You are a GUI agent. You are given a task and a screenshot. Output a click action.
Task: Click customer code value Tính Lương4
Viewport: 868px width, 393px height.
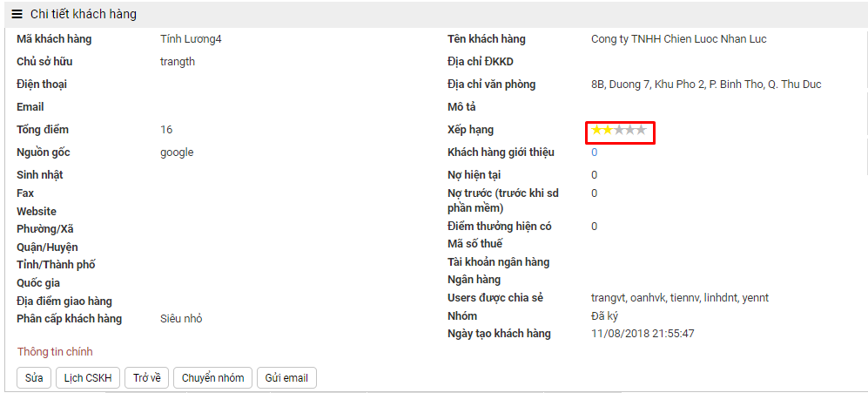tap(191, 39)
